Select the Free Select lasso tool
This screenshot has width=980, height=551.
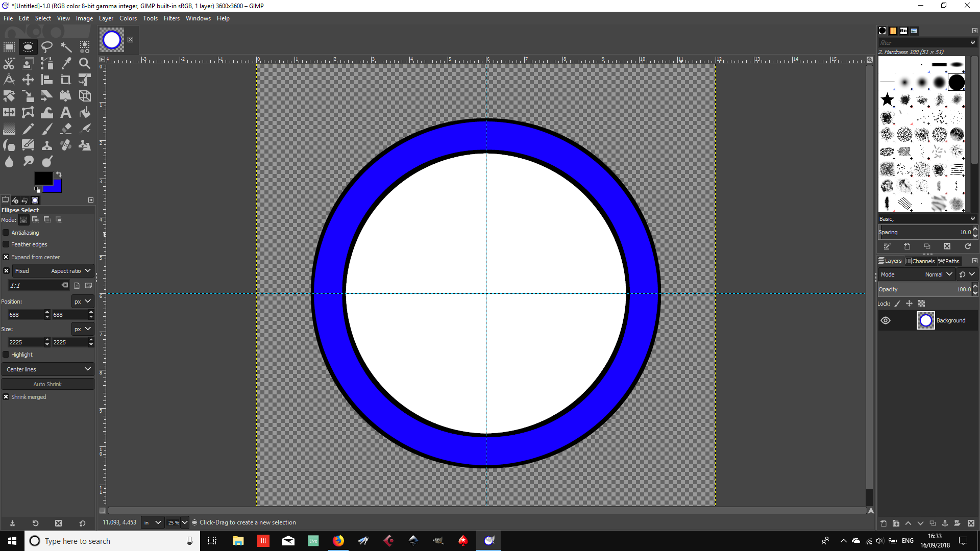47,47
